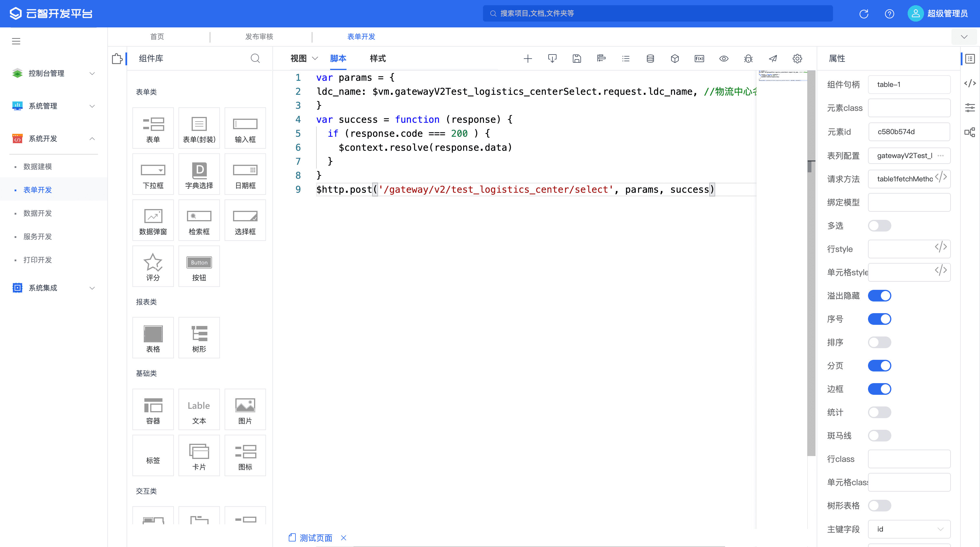The height and width of the screenshot is (547, 980).
Task: Open help question mark icon
Action: [890, 14]
